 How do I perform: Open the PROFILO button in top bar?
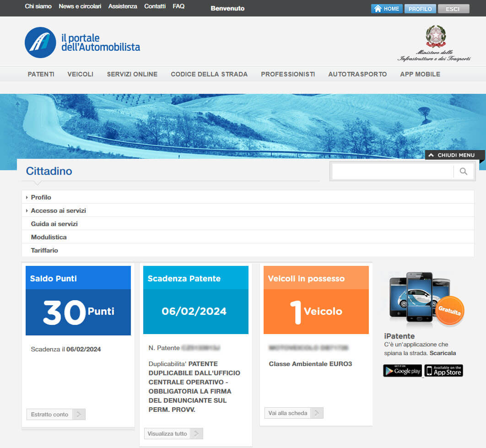tap(420, 9)
